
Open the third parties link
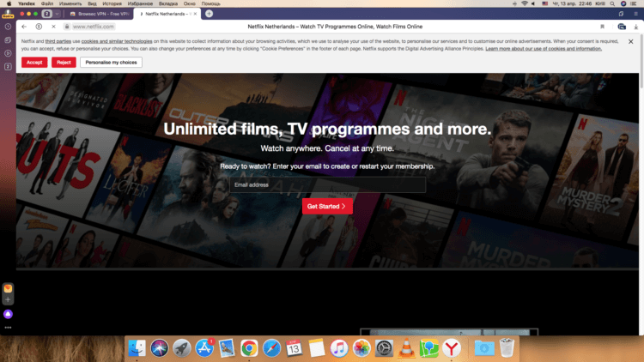[58, 41]
